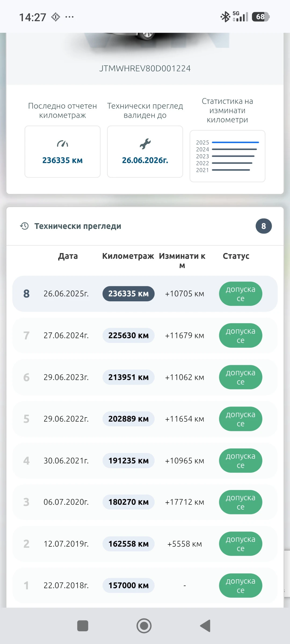Tap the Bluetooth icon in status bar
The height and width of the screenshot is (644, 290).
[x=225, y=17]
